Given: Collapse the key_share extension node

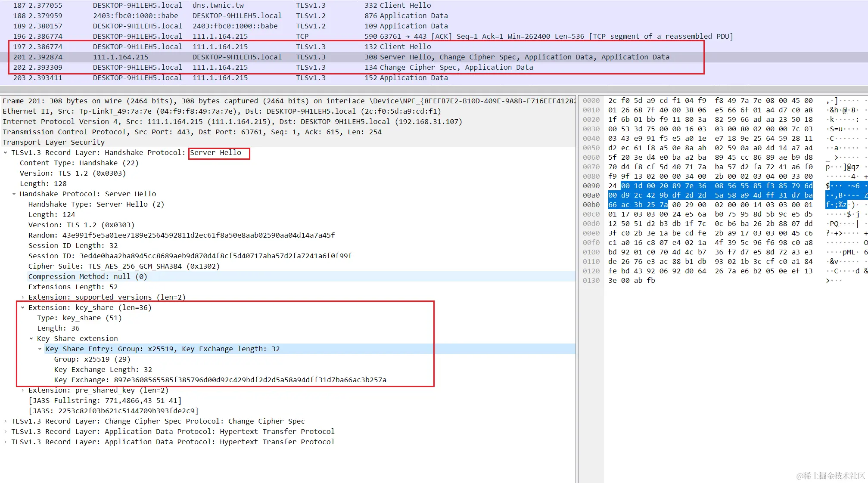Looking at the screenshot, I should pos(22,308).
